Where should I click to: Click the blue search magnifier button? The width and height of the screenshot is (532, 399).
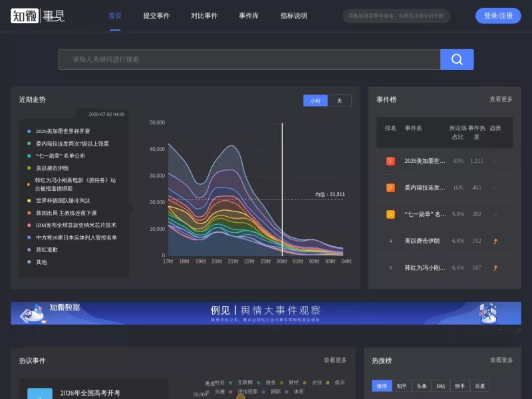(457, 59)
